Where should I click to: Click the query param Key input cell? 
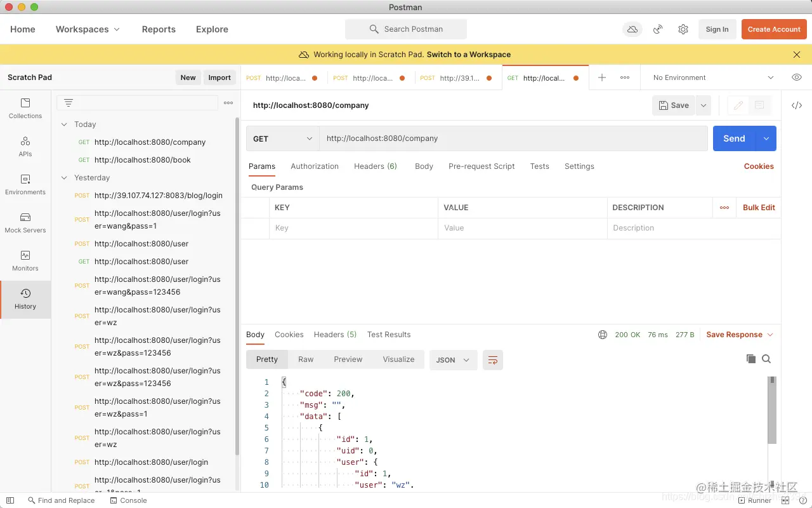pyautogui.click(x=353, y=228)
